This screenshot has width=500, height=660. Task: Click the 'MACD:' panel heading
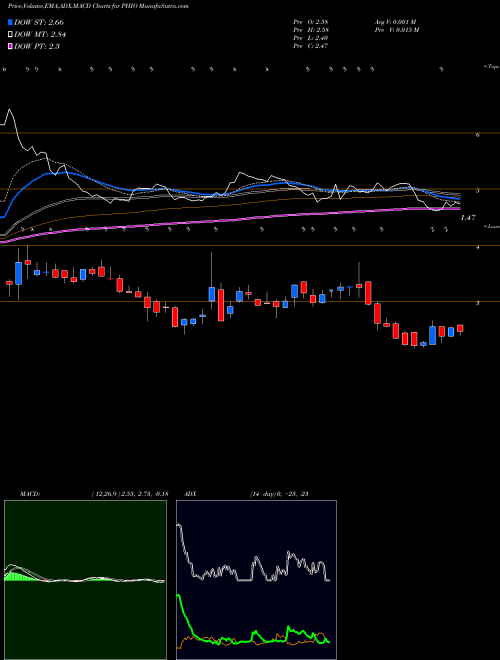[x=30, y=494]
